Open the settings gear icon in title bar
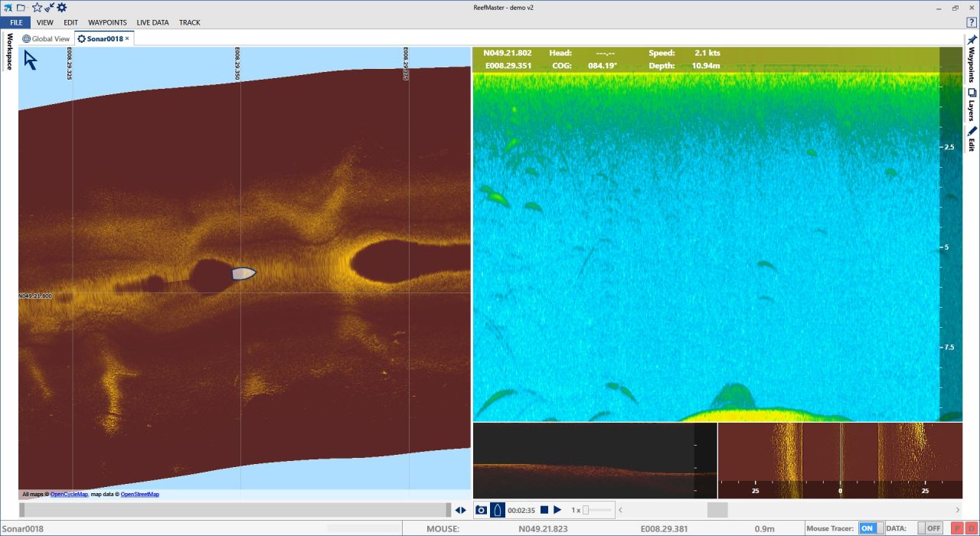The image size is (980, 536). pos(62,7)
